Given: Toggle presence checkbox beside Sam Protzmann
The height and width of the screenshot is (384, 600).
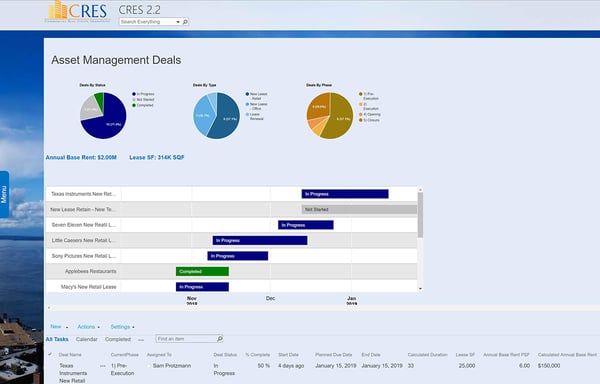Looking at the screenshot, I should click(x=149, y=366).
